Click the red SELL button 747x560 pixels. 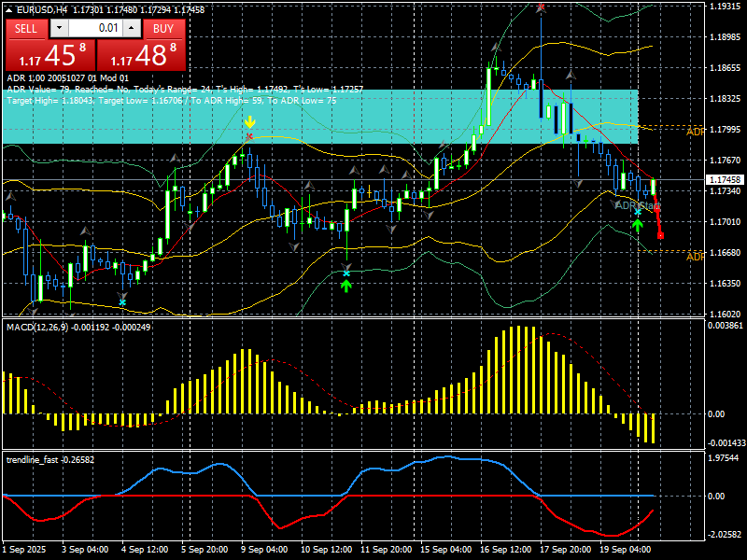[26, 29]
